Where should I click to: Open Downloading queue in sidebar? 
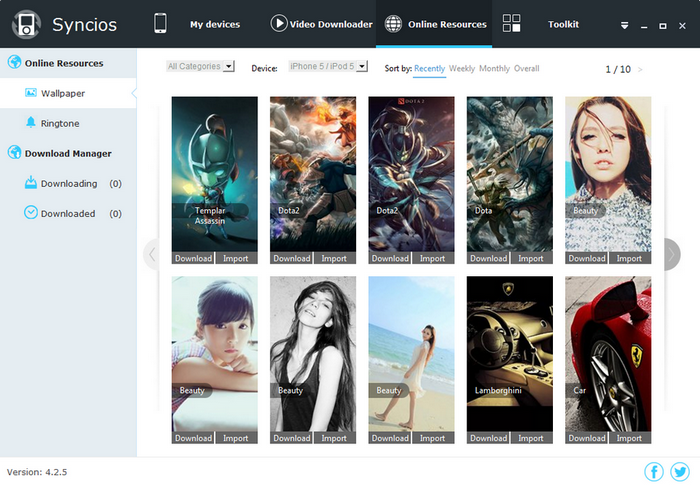point(68,183)
